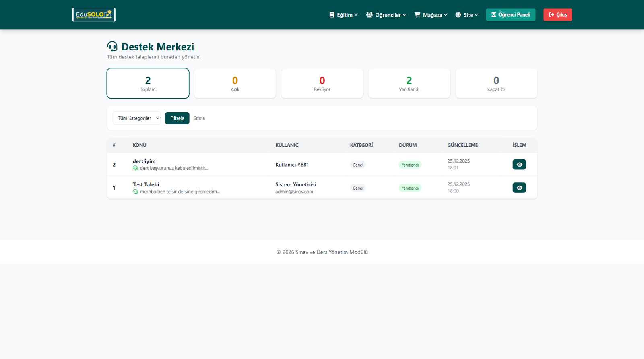The height and width of the screenshot is (359, 644).
Task: Click the globe Site icon
Action: pyautogui.click(x=458, y=15)
